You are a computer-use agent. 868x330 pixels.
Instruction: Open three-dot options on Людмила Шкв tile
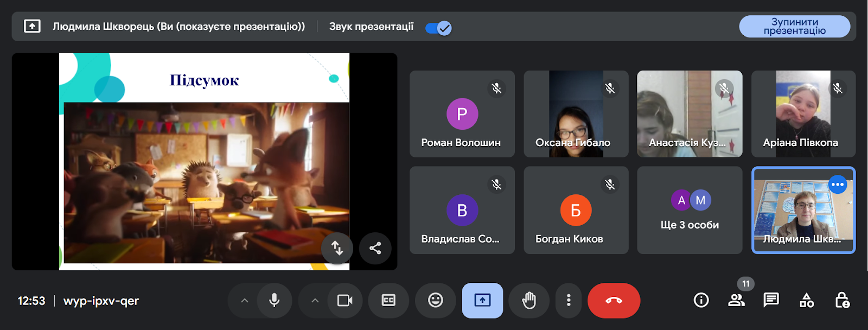coord(838,185)
